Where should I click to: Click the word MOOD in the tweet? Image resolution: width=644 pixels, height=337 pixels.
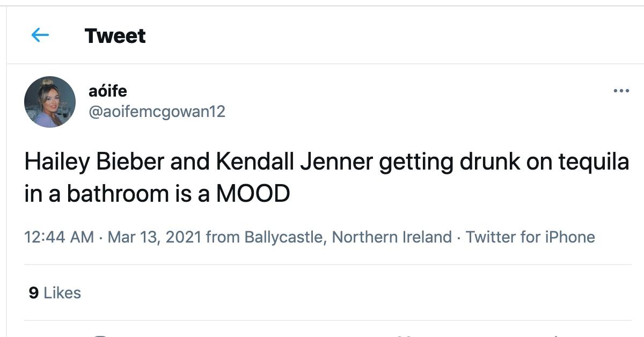pyautogui.click(x=253, y=194)
